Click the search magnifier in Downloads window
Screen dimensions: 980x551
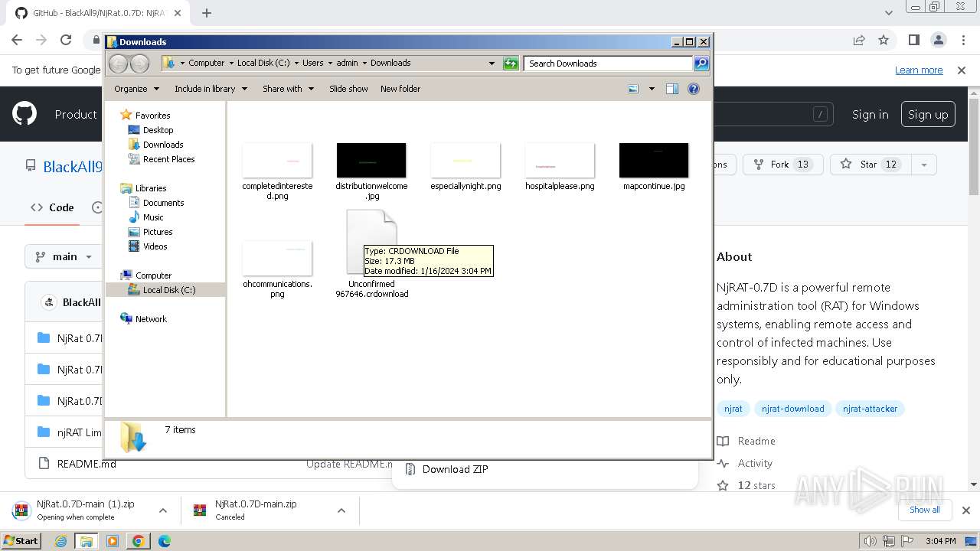701,64
